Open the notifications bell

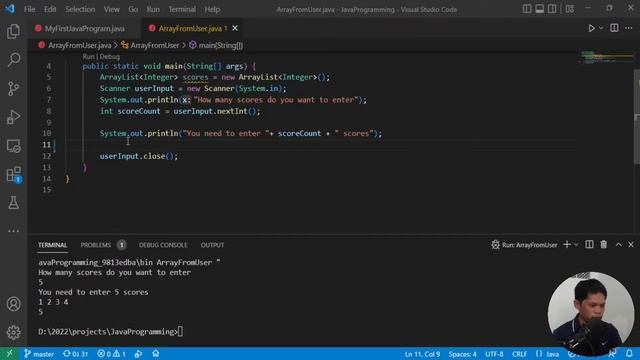[629, 353]
